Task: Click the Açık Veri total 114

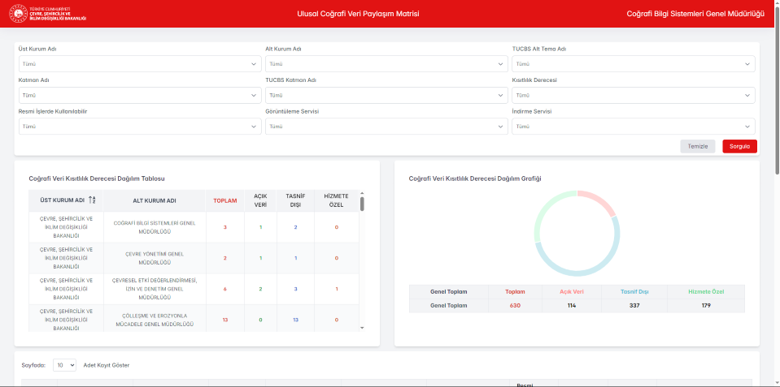Action: click(571, 305)
